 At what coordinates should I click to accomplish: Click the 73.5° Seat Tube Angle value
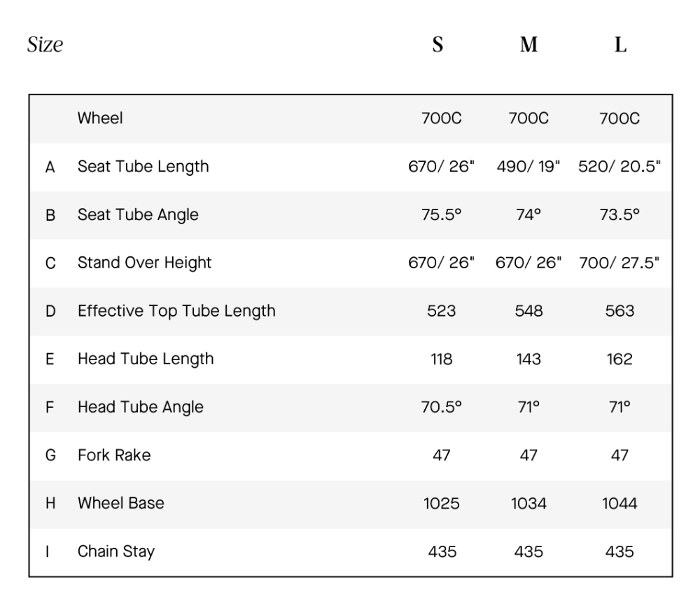619,215
